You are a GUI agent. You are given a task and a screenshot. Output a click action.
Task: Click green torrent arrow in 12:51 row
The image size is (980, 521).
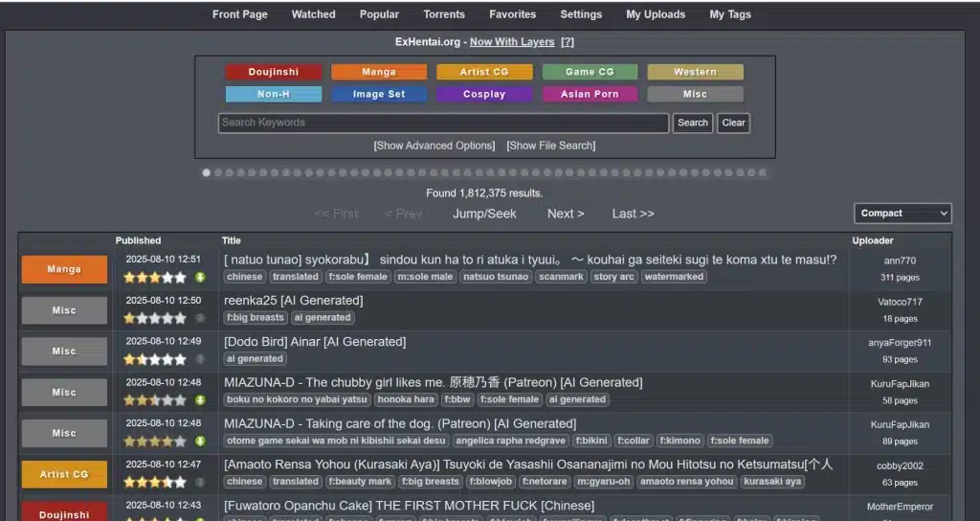point(200,277)
